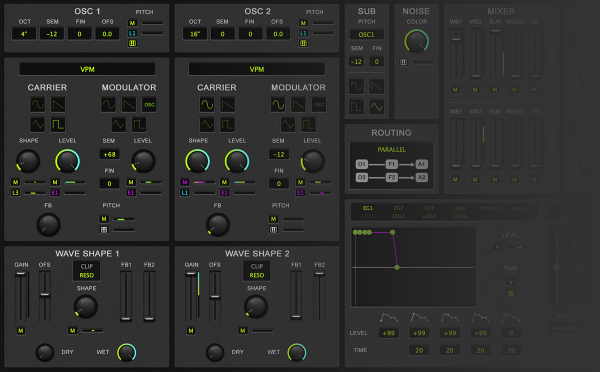Select sawtooth wave for SUB oscillator
This screenshot has width=600, height=372.
click(x=377, y=87)
